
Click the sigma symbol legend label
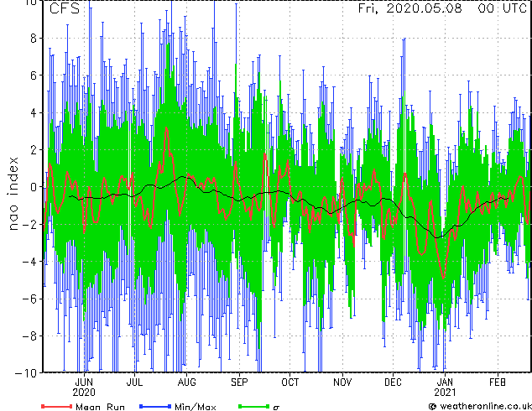pos(276,408)
